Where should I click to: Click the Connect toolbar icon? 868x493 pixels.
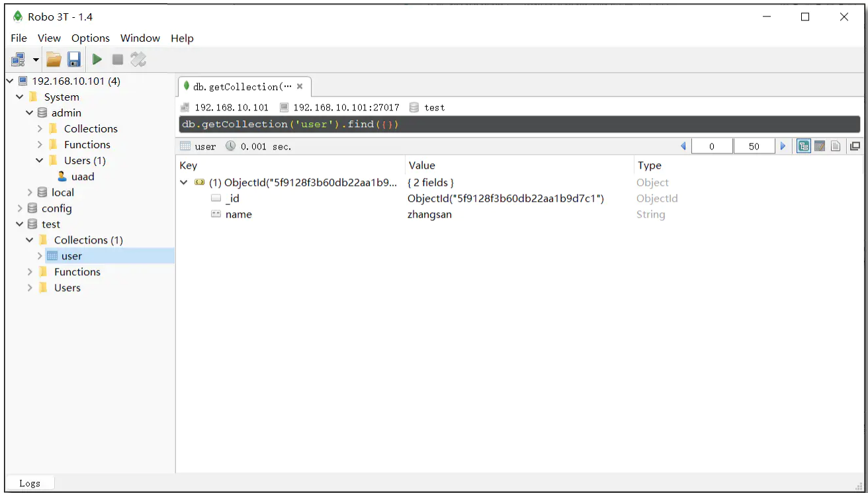click(x=19, y=60)
